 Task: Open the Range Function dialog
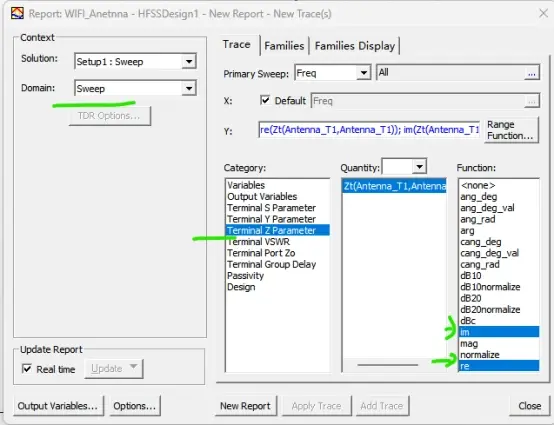tap(511, 130)
